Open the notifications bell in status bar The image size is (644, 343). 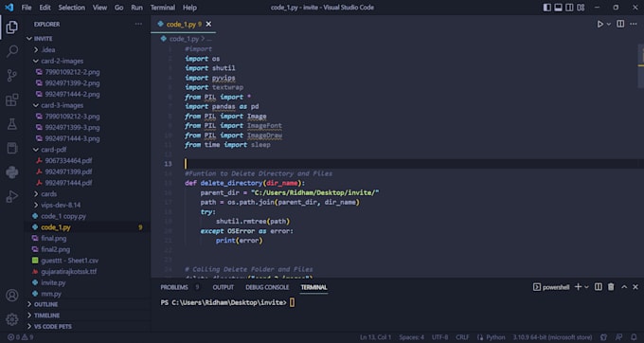click(x=634, y=337)
